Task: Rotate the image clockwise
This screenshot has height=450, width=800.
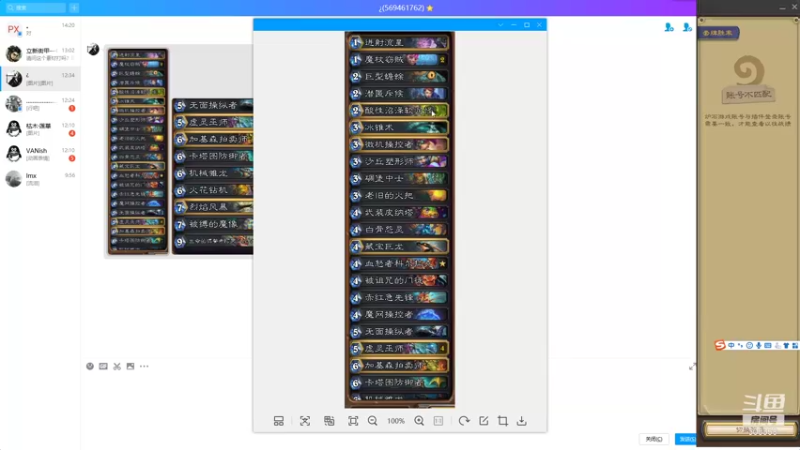Action: pos(464,421)
